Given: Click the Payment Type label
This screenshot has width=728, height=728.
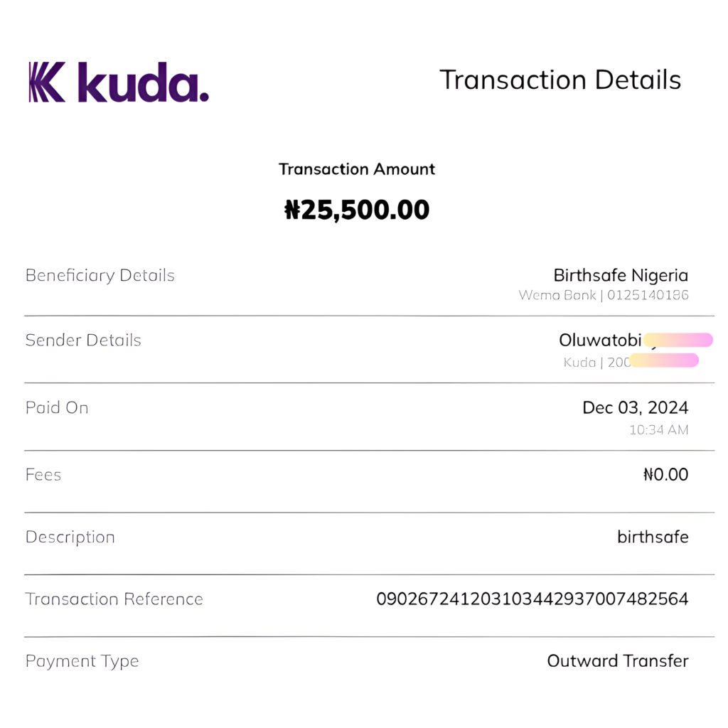Looking at the screenshot, I should (82, 661).
